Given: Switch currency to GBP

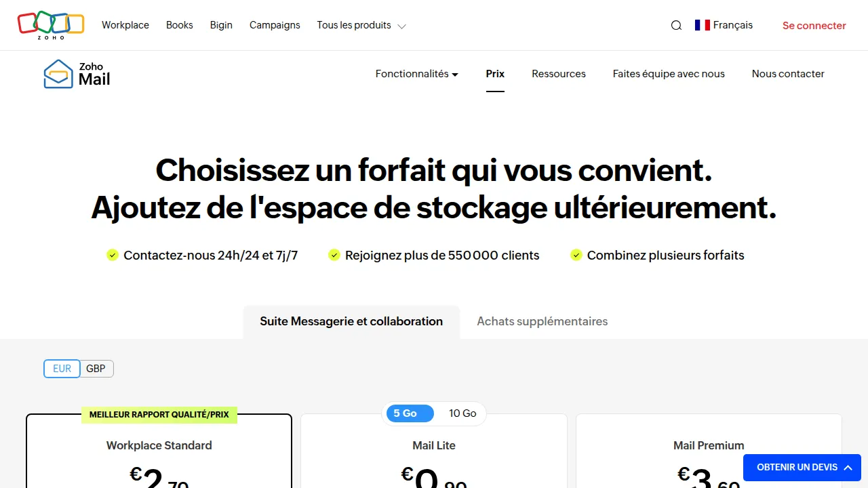Looking at the screenshot, I should [x=96, y=369].
